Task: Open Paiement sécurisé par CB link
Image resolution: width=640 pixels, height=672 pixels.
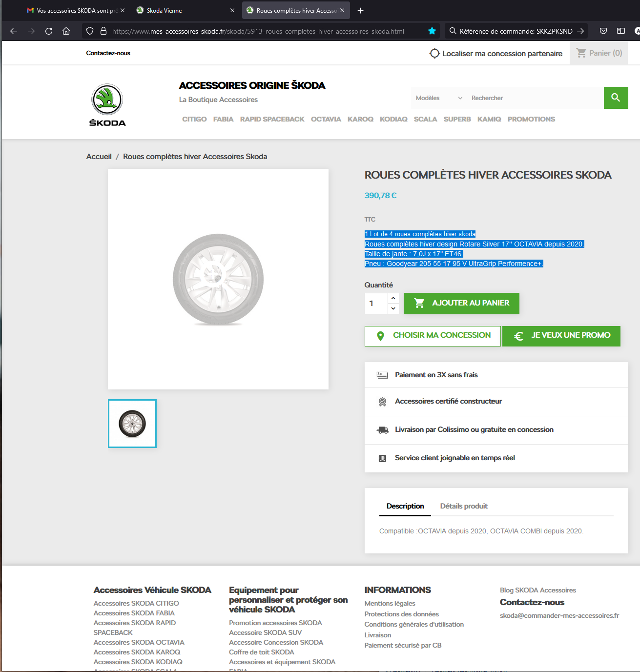Action: (x=403, y=645)
